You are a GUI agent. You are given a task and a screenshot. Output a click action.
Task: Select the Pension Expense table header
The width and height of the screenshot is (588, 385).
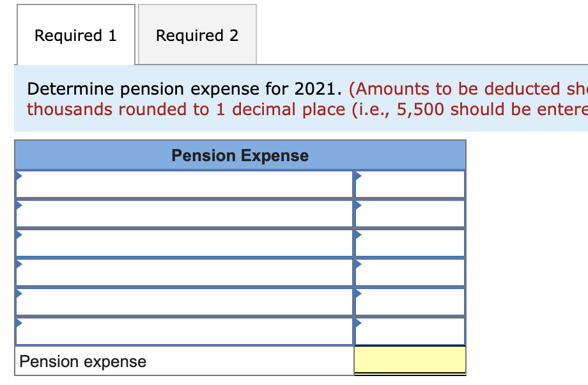click(240, 155)
